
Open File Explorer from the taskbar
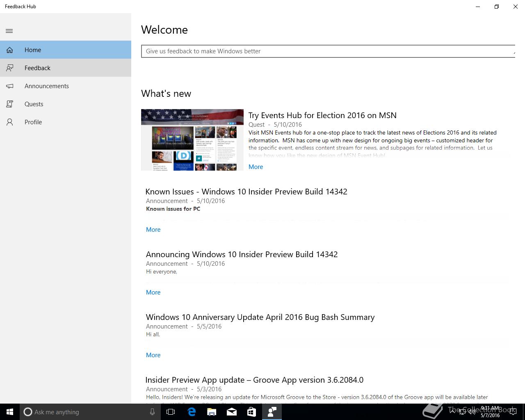212,412
